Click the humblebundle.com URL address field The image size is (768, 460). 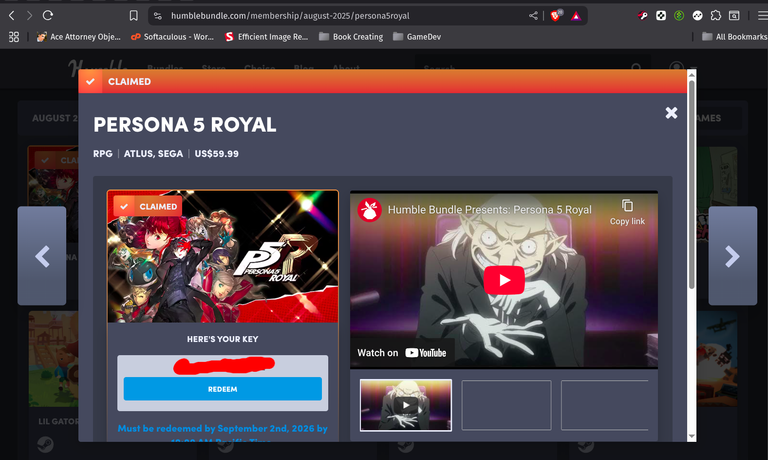tap(290, 16)
